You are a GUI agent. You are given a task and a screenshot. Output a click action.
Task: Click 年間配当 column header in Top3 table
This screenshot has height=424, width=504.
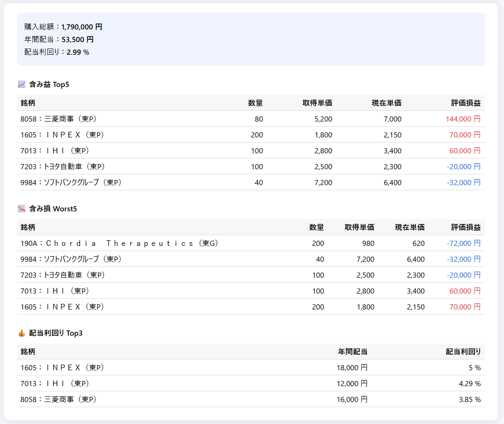[x=353, y=352]
